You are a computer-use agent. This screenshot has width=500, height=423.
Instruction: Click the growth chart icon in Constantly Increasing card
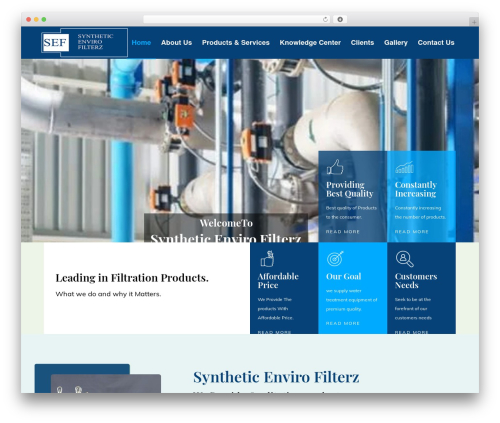tap(404, 167)
